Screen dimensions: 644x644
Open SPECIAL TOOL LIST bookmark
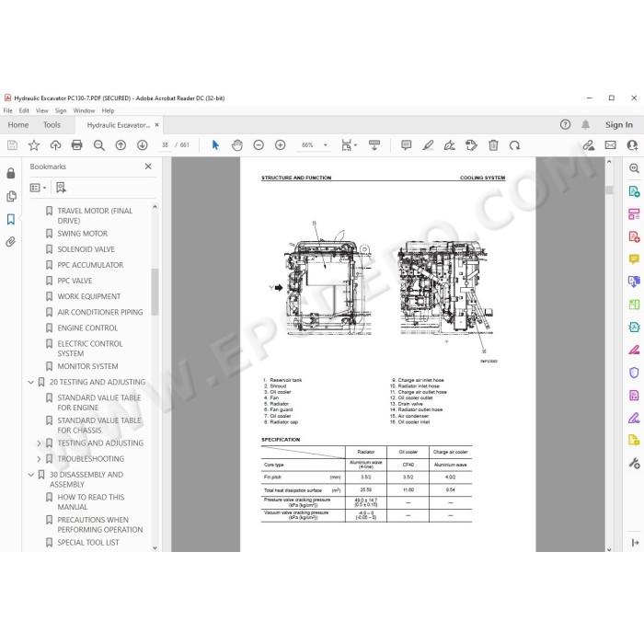click(88, 542)
